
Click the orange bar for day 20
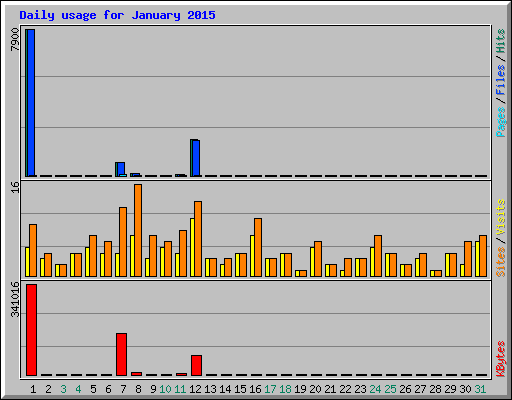tap(318, 259)
